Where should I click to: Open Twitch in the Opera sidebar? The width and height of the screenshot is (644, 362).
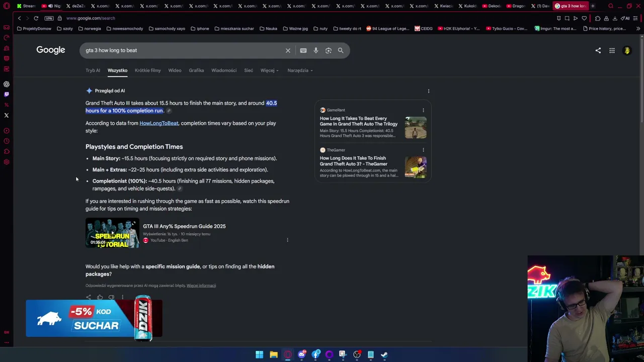pyautogui.click(x=7, y=94)
